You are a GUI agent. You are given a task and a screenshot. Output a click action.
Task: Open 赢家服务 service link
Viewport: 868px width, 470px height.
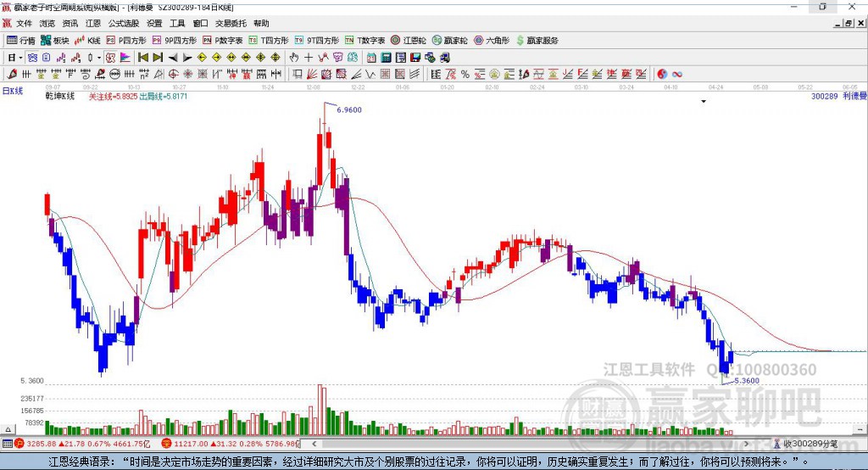pos(537,41)
